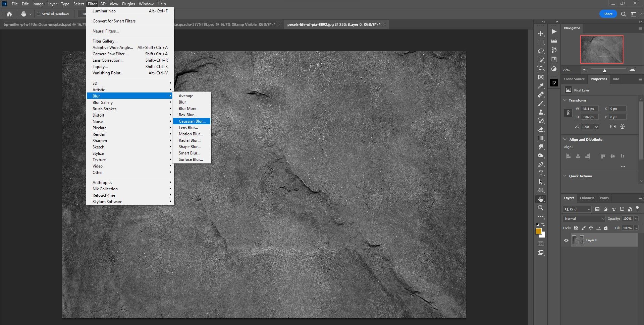
Task: Select the Spot Healing Brush tool
Action: pyautogui.click(x=541, y=95)
